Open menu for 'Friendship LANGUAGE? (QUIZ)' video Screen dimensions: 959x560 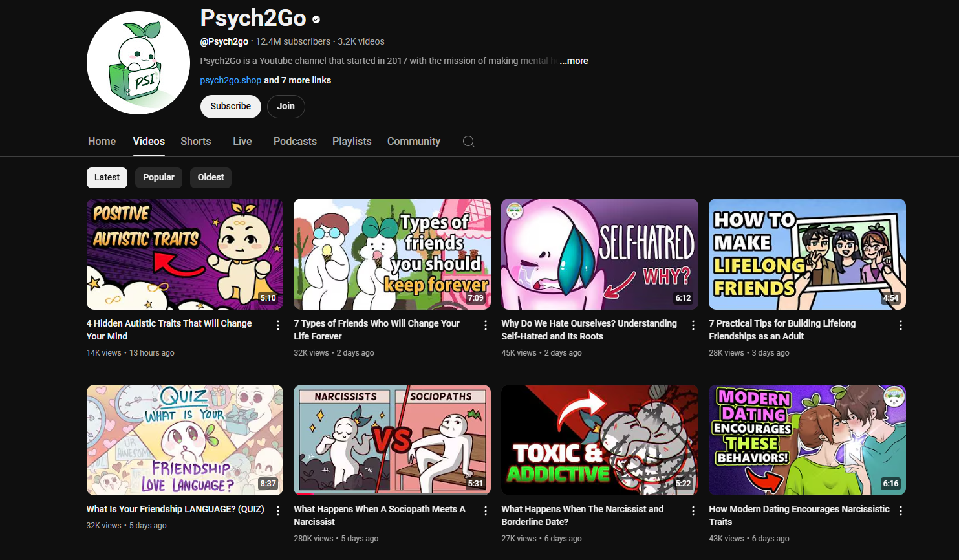click(x=278, y=511)
